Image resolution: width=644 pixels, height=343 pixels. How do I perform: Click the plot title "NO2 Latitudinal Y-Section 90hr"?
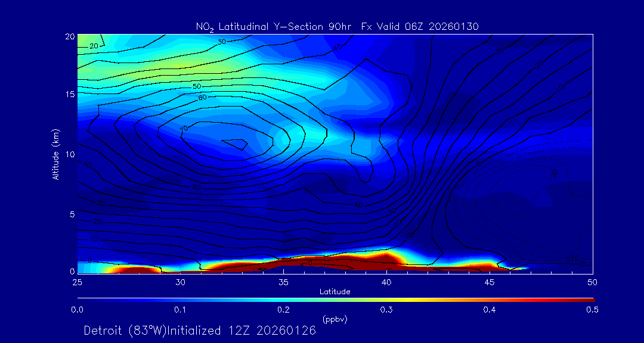[275, 27]
